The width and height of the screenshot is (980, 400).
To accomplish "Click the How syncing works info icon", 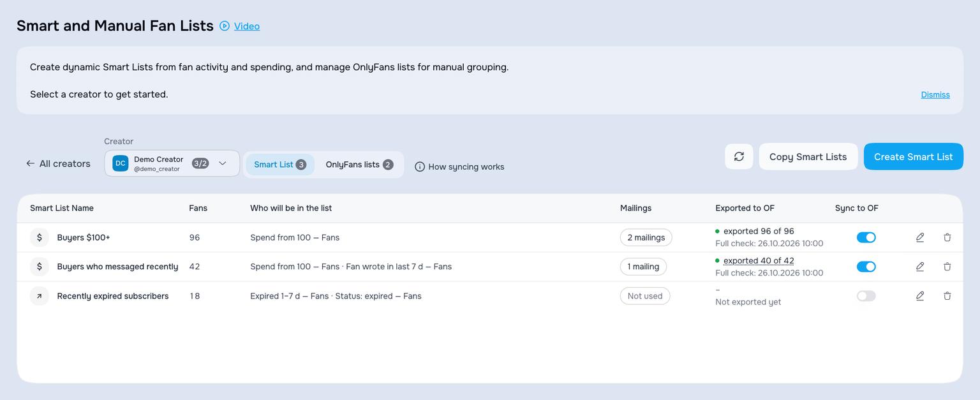I will [420, 167].
